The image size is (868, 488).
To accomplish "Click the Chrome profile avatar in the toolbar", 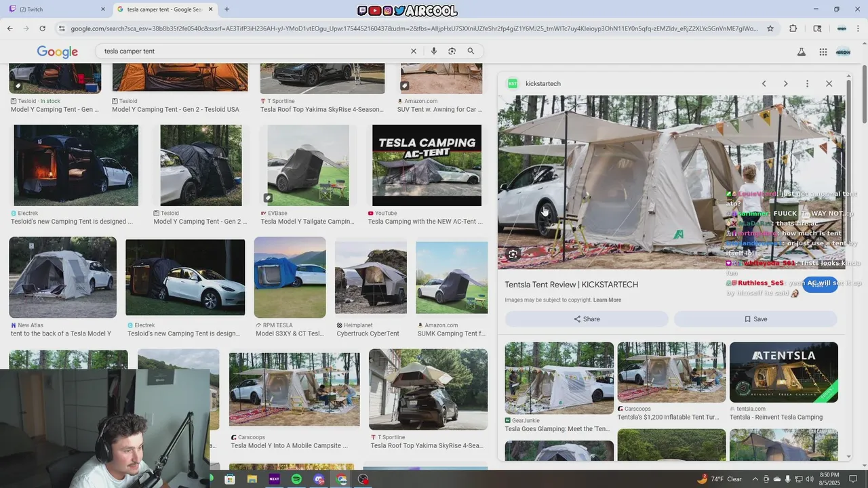I will 842,28.
